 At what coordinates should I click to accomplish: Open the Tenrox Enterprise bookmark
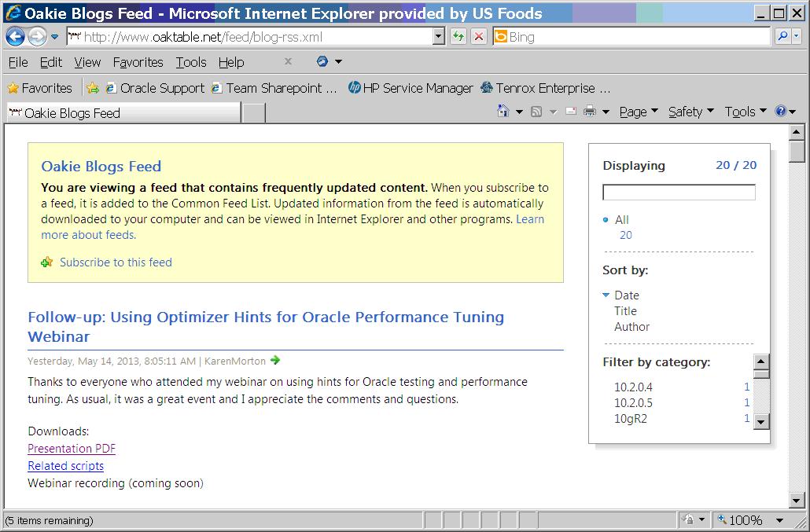click(x=545, y=88)
